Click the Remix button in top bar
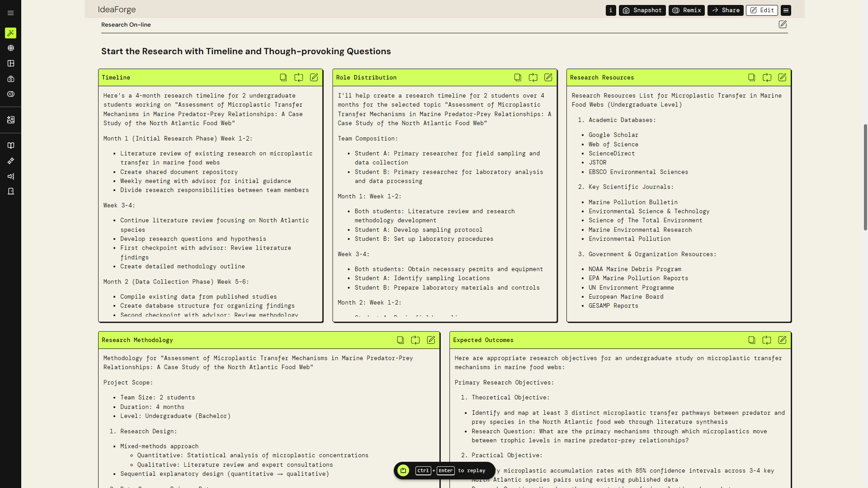This screenshot has width=868, height=488. [686, 10]
